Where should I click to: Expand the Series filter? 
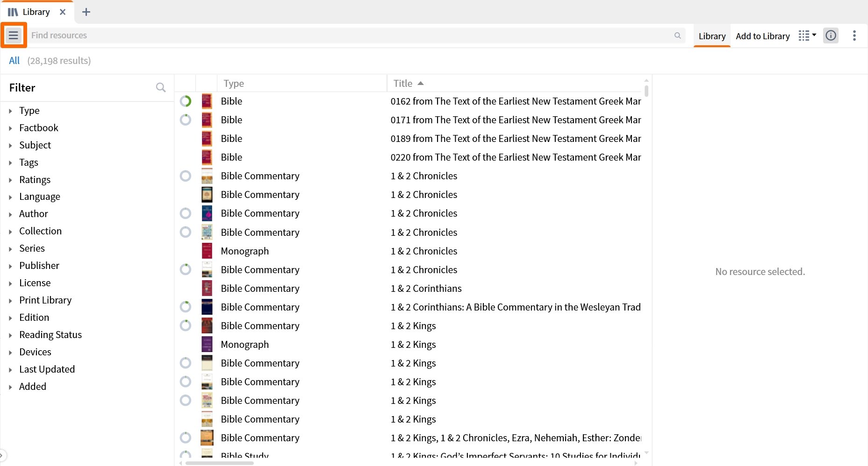10,249
